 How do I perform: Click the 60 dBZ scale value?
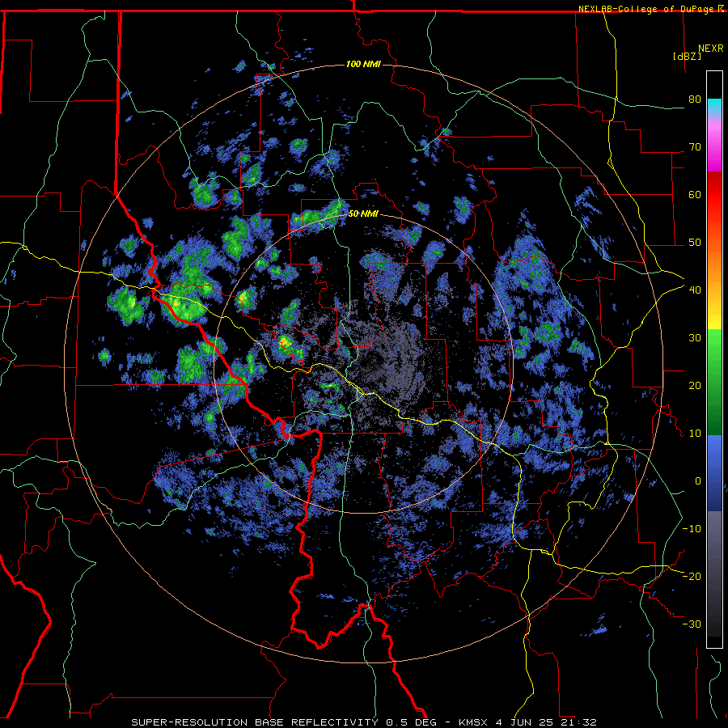pos(695,194)
